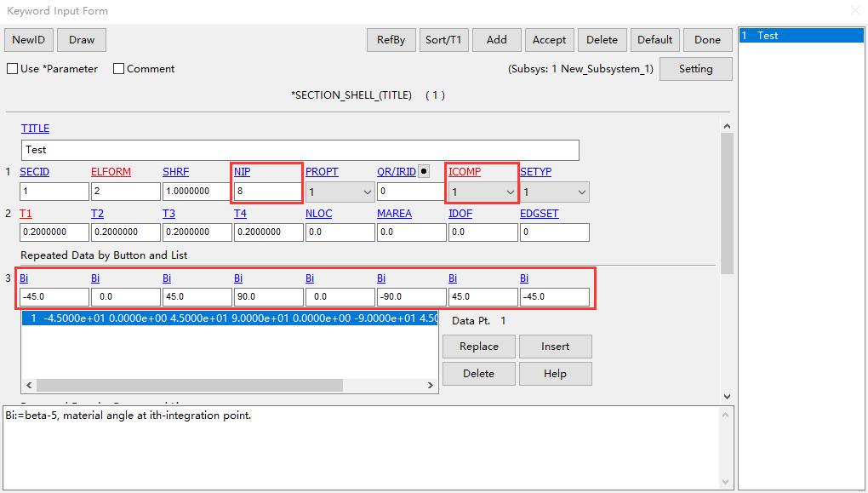Select the first row in Bi data list
Viewport: 868px width, 493px height.
(x=230, y=319)
